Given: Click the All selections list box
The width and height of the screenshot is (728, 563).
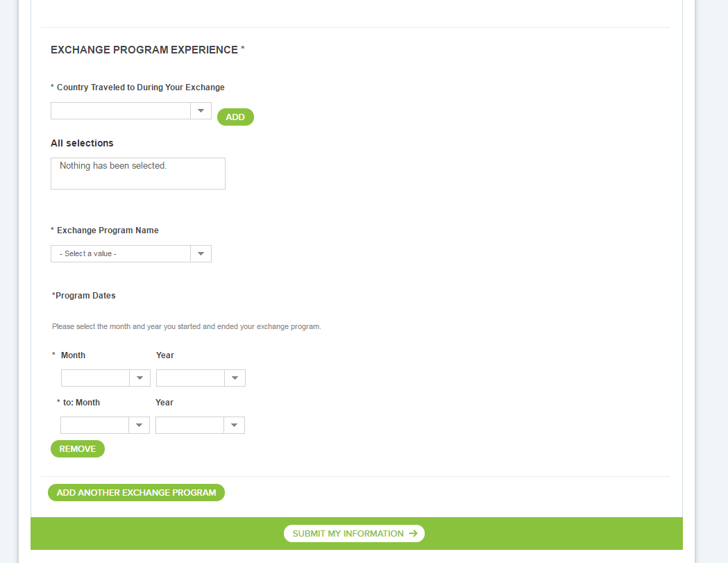Looking at the screenshot, I should tap(138, 174).
